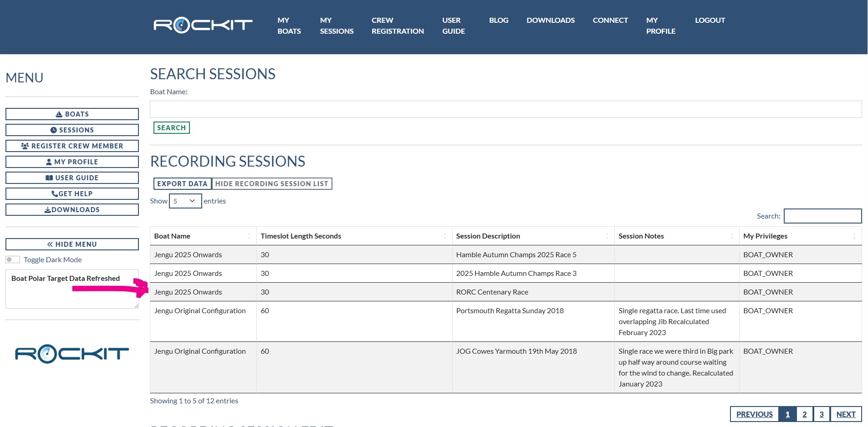The width and height of the screenshot is (868, 427).
Task: Click the download icon on Downloads button
Action: coord(47,210)
